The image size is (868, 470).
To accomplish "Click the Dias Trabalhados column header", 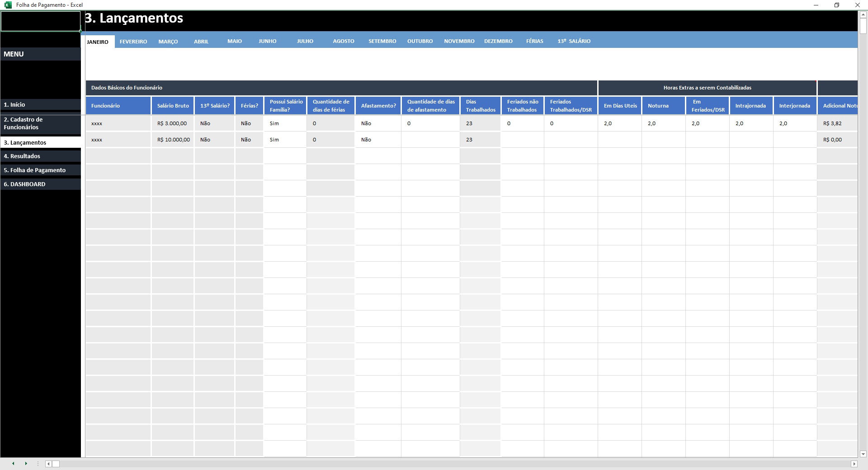I will [x=481, y=106].
